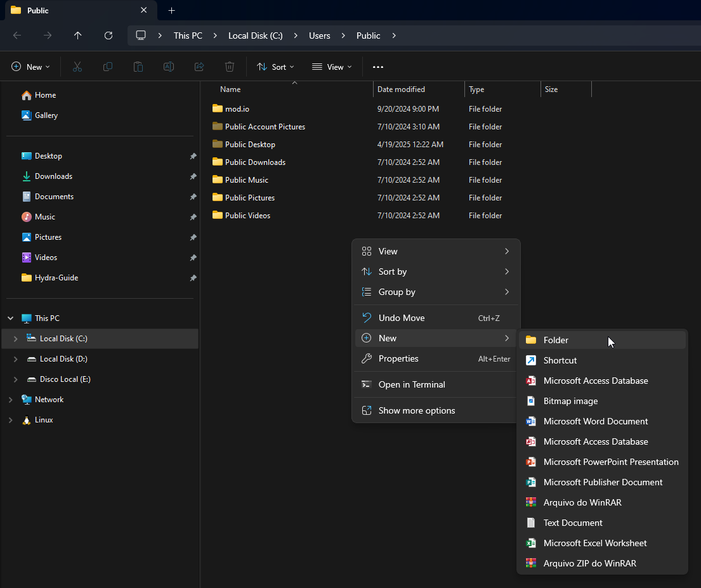Image resolution: width=701 pixels, height=588 pixels.
Task: Choose Shortcut from the New submenu
Action: point(602,360)
